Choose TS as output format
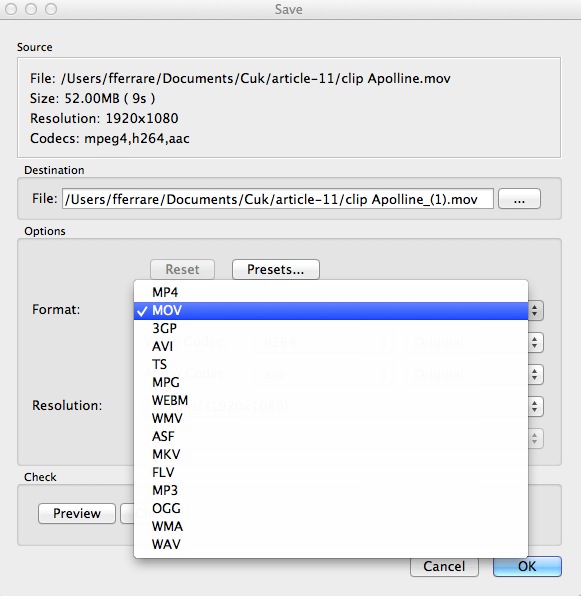Screen dimensions: 581x596 pos(331,365)
